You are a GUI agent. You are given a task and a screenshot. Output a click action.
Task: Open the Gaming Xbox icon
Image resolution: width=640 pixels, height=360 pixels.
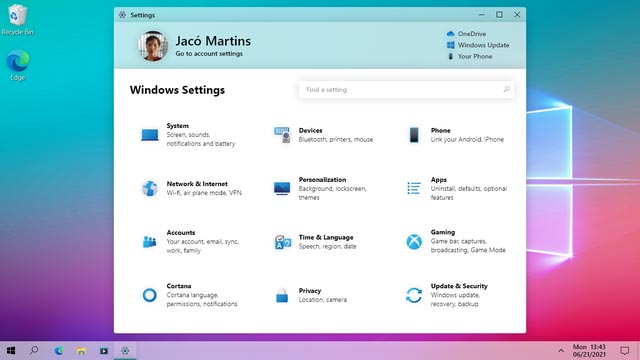coord(414,242)
